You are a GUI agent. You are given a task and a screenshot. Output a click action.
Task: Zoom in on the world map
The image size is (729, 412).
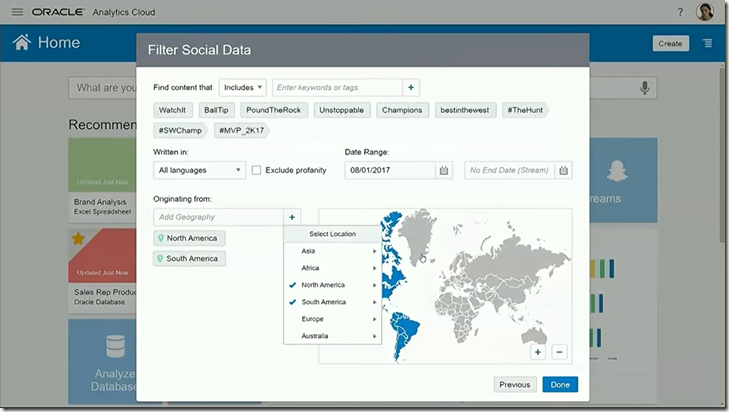(538, 352)
